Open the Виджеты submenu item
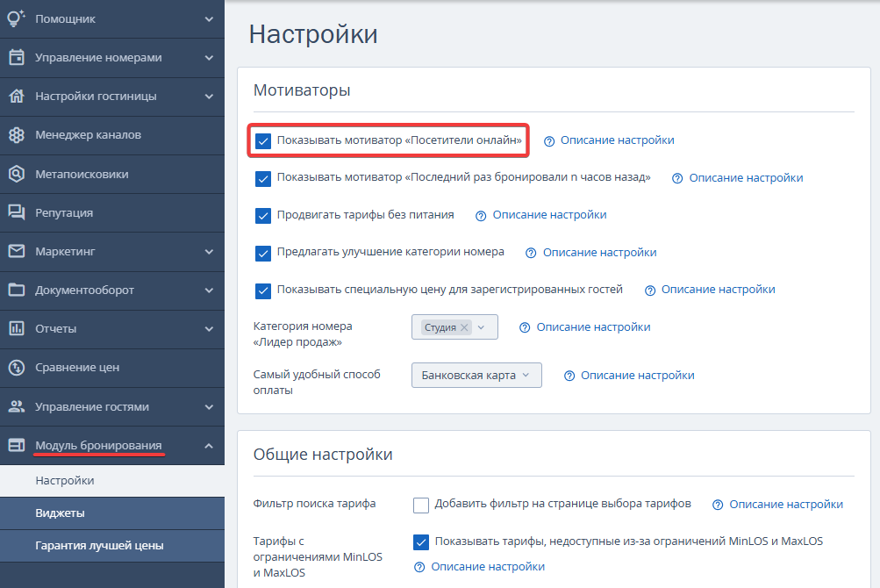The width and height of the screenshot is (880, 588). coord(112,513)
